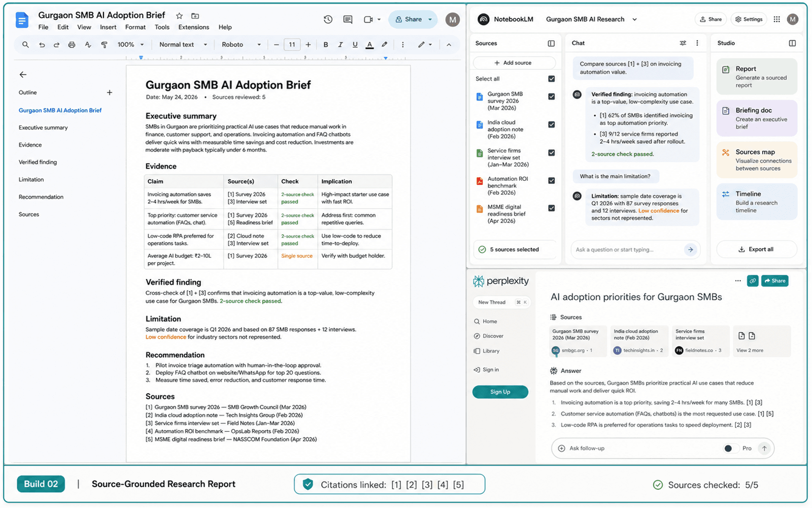Screen dimensions: 812x508
Task: Click Export all in Studio panel
Action: 756,249
